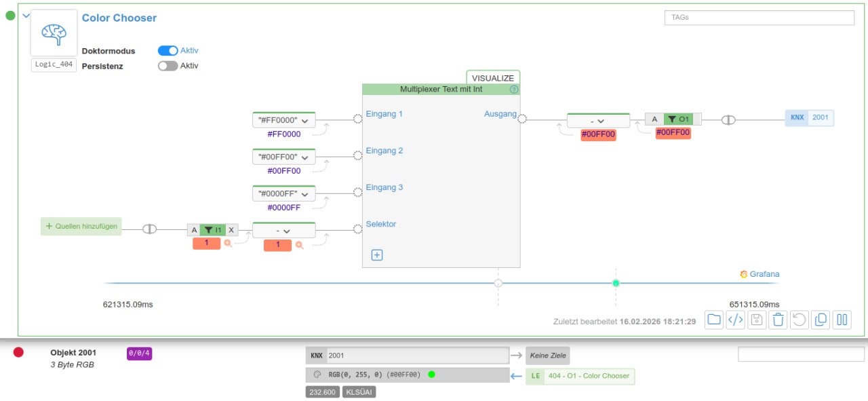Add an input with the plus icon
This screenshot has width=868, height=401.
(377, 255)
